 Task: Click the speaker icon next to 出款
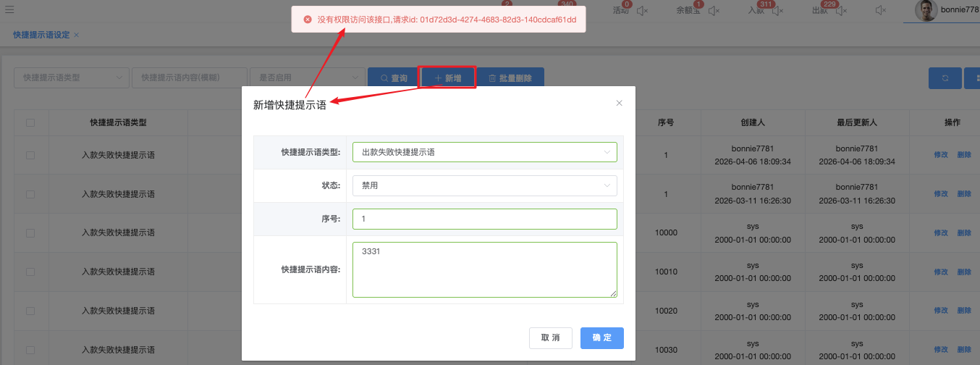tap(840, 11)
